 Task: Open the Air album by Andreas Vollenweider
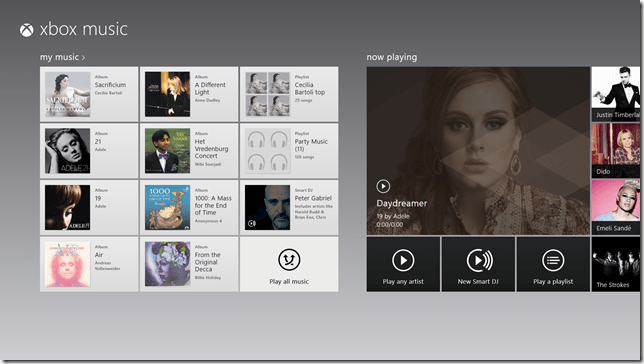[x=89, y=264]
